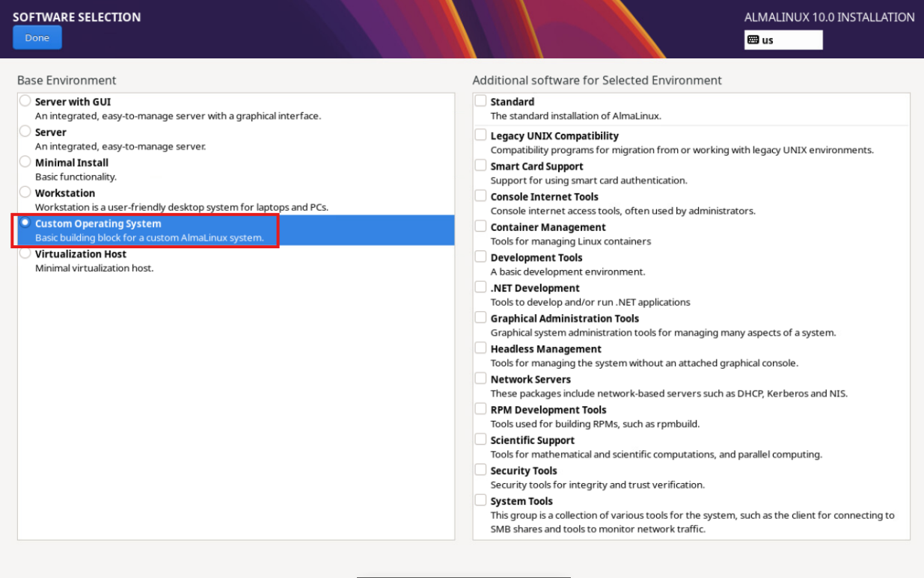This screenshot has height=578, width=924.
Task: Click the 'Basic functionality.' description
Action: coord(76,177)
